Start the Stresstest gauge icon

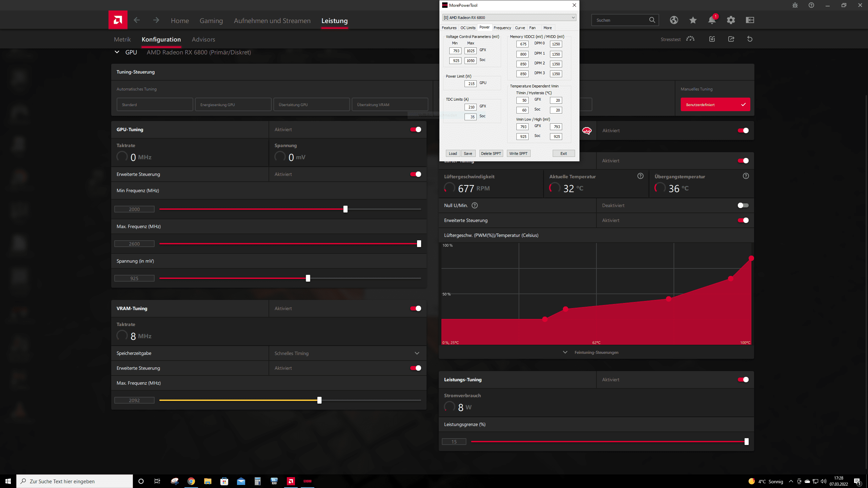[690, 39]
